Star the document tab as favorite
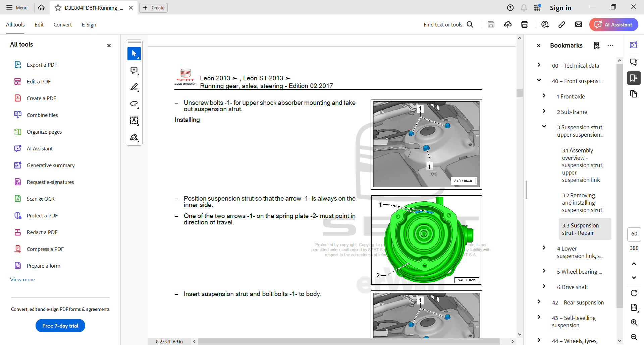This screenshot has width=644, height=345. 58,8
